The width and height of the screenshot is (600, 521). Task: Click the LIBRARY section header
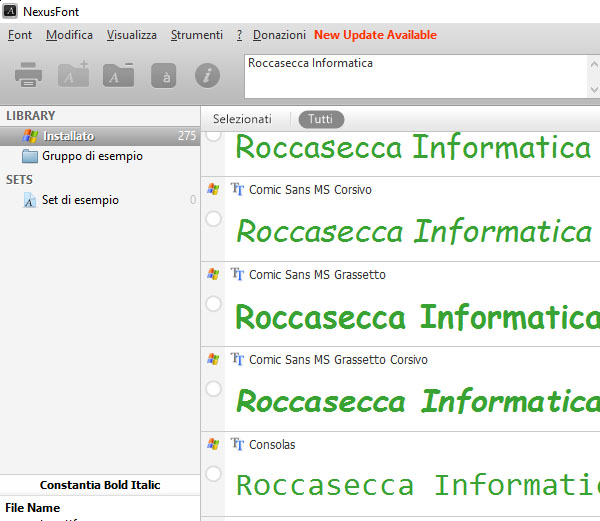(x=31, y=116)
